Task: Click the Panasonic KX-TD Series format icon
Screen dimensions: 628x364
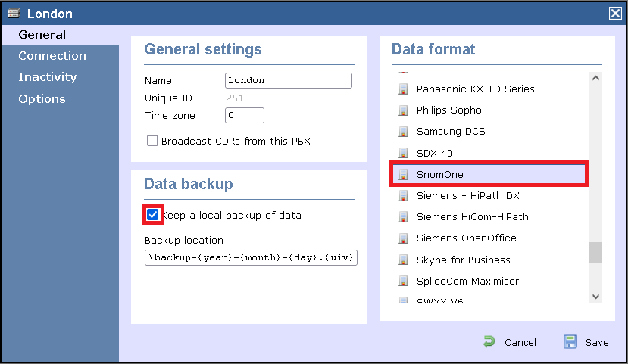Action: (403, 89)
